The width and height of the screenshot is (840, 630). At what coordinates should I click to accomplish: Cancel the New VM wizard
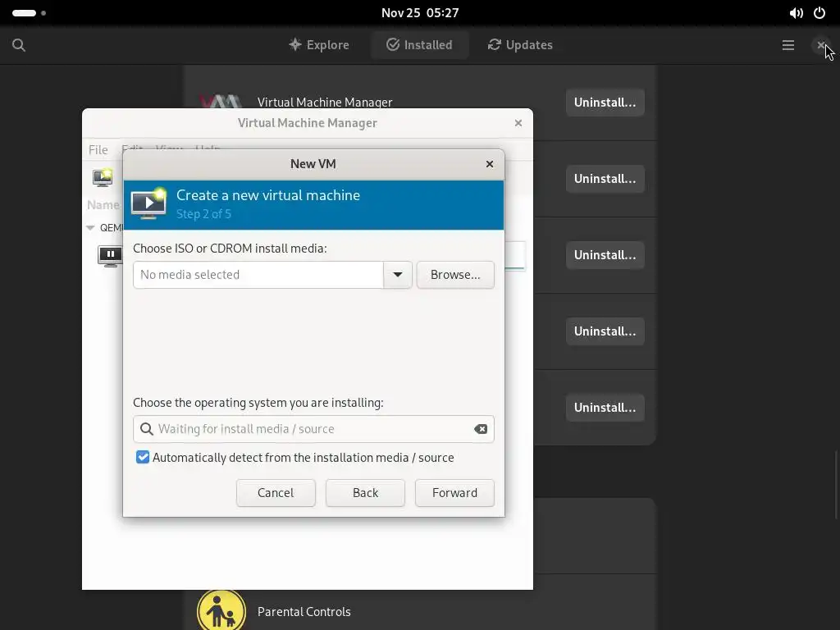(276, 493)
